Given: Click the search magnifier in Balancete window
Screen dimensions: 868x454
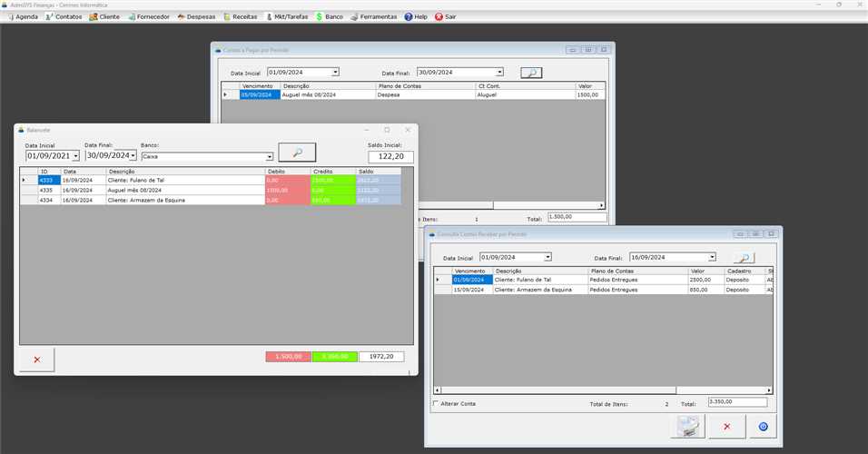Looking at the screenshot, I should coord(297,153).
